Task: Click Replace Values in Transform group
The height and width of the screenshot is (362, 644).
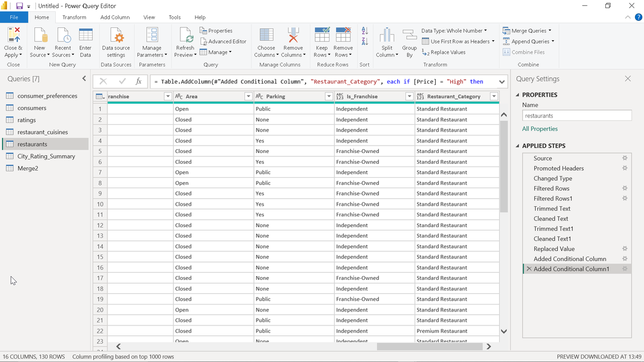Action: pyautogui.click(x=444, y=52)
